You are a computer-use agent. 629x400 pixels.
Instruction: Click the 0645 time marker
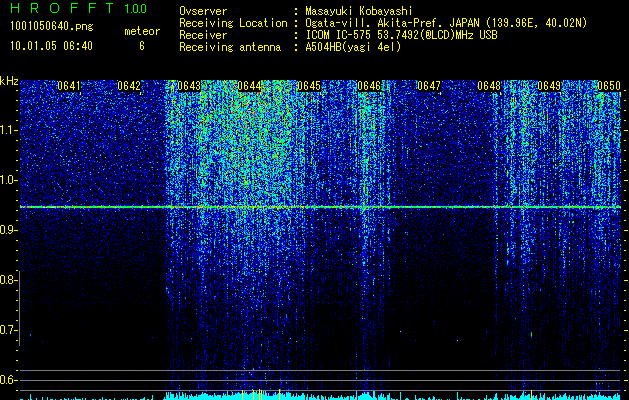tap(309, 86)
